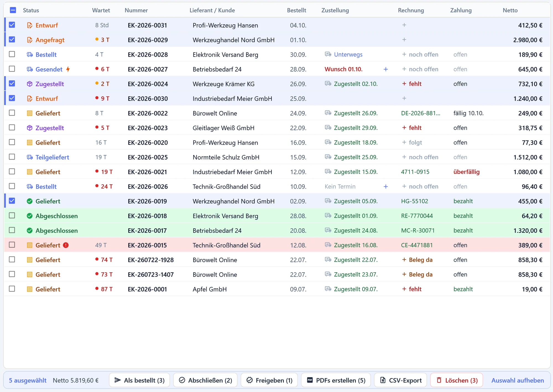Viewport: 553px width, 392px height.
Task: Click the package icon for EK-2026-0023
Action: click(x=30, y=128)
